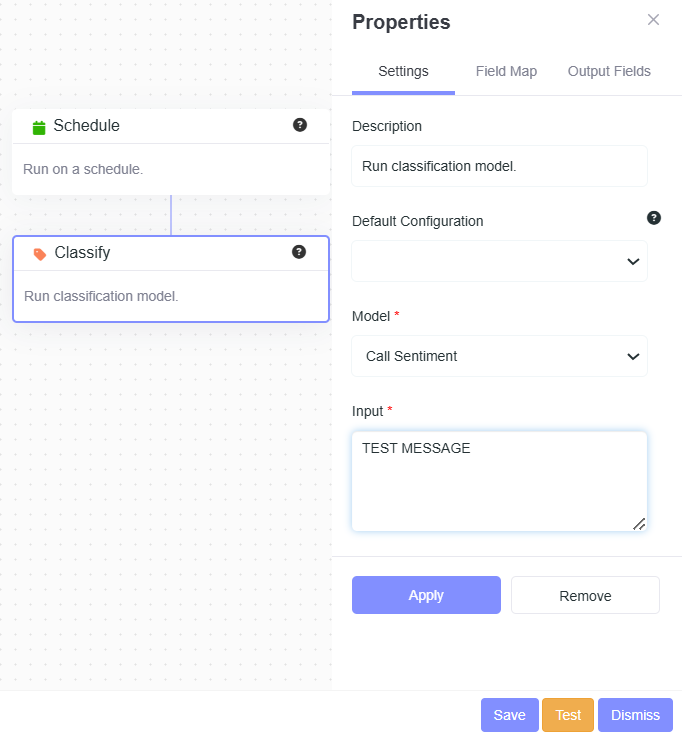Save the workflow

click(509, 715)
